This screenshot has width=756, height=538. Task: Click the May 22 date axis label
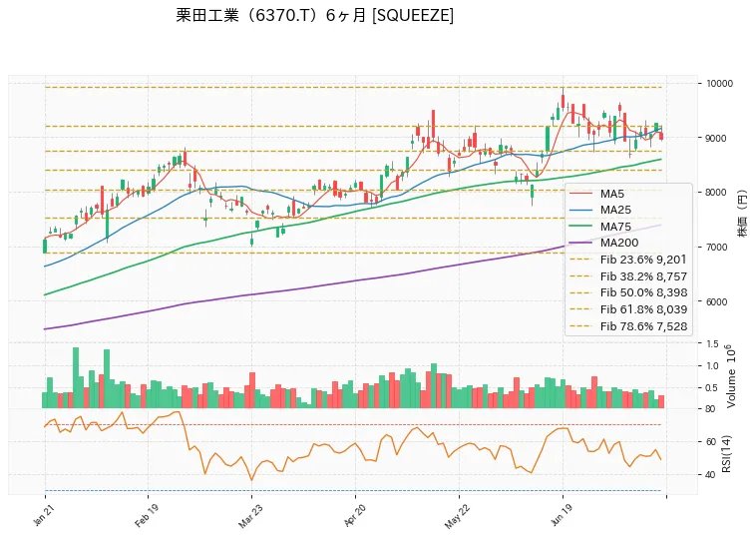[456, 516]
